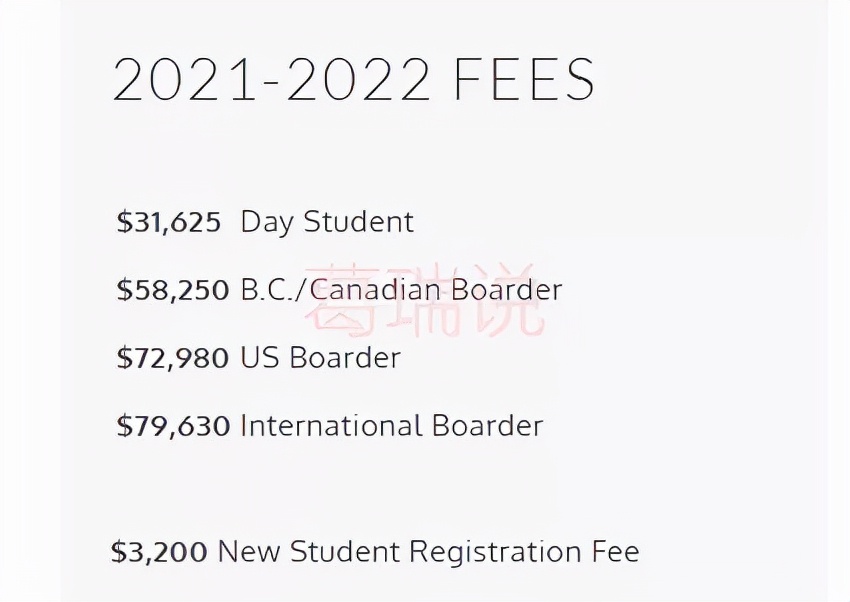Select the $3,200 registration fee amount
Screen dimensions: 850x602
(160, 552)
